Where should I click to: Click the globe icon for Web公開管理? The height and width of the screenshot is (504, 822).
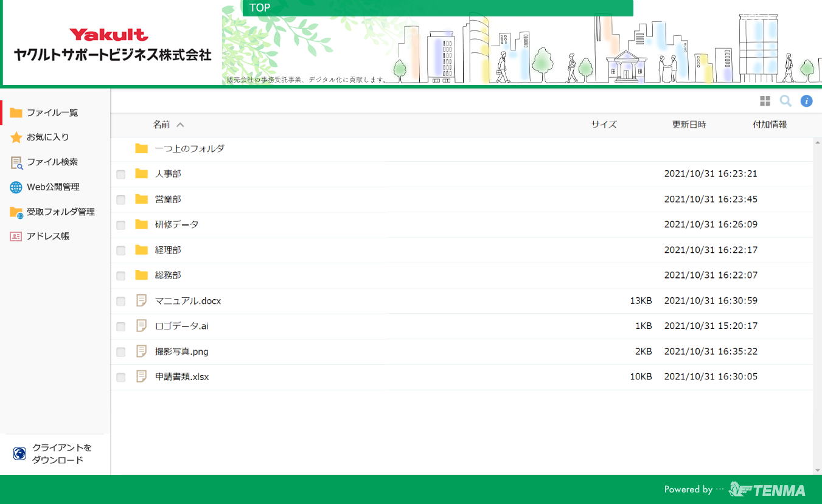16,187
